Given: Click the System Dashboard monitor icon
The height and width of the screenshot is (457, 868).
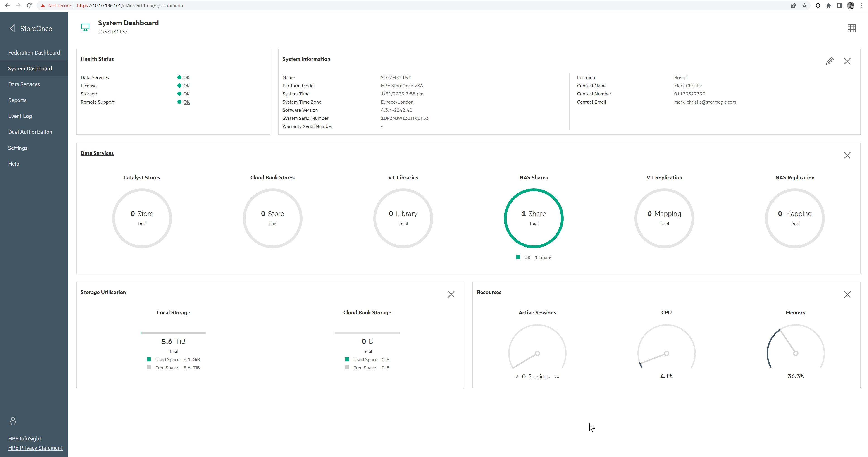Looking at the screenshot, I should [85, 27].
